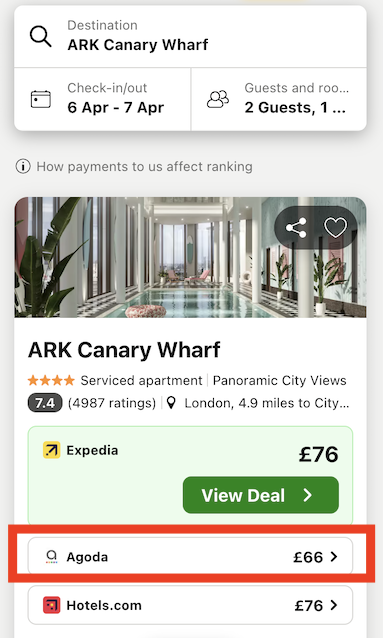383x638 pixels.
Task: Click the Hotels.com logo icon
Action: coord(52,605)
